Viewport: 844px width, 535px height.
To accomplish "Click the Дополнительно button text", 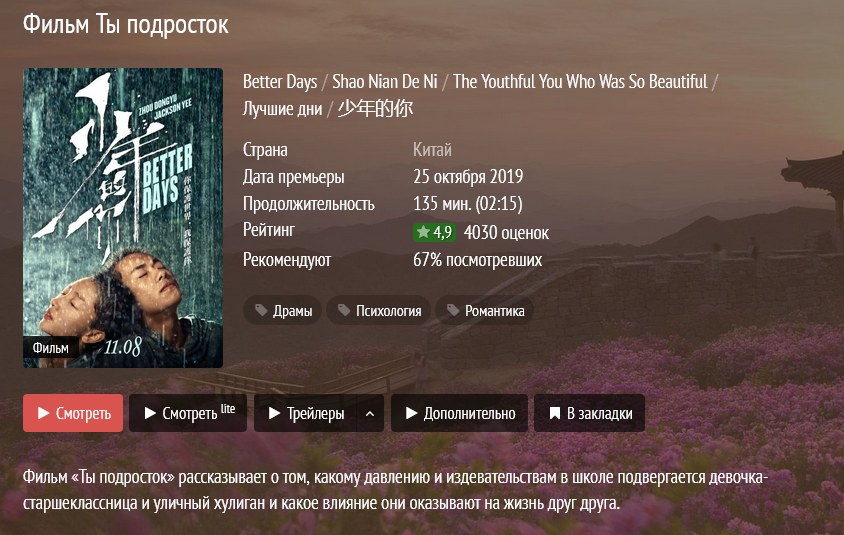I will 469,413.
